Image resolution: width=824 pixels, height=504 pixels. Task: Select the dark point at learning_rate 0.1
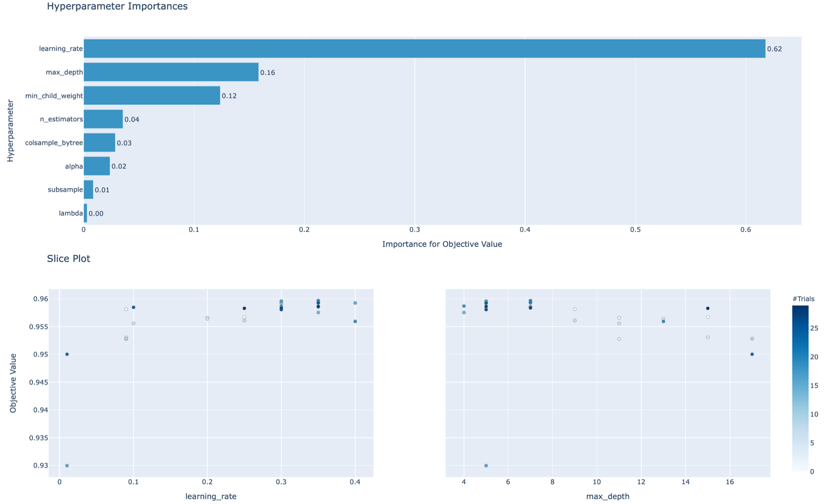tap(133, 307)
